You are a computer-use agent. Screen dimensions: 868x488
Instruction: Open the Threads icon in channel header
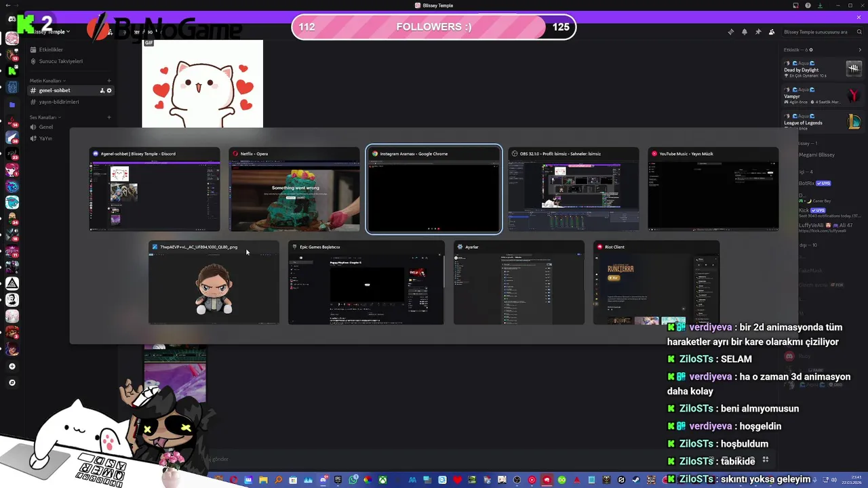[731, 32]
